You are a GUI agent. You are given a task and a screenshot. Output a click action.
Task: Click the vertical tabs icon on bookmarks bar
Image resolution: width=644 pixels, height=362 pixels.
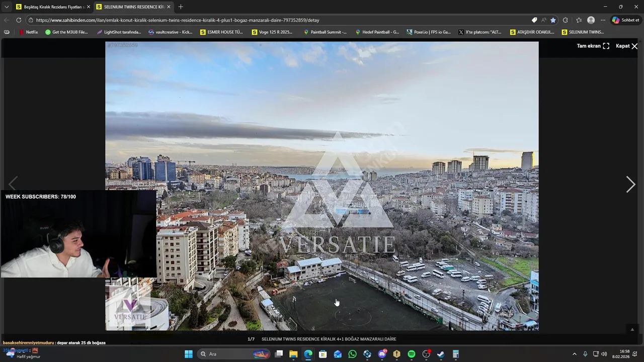pos(7,32)
